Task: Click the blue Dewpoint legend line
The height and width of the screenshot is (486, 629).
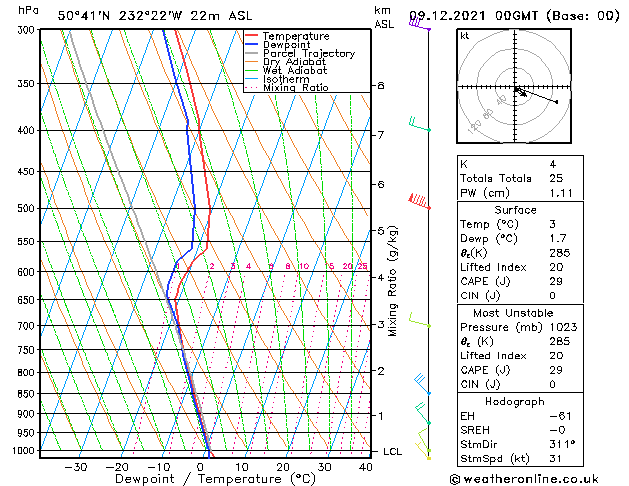Action: pos(251,44)
